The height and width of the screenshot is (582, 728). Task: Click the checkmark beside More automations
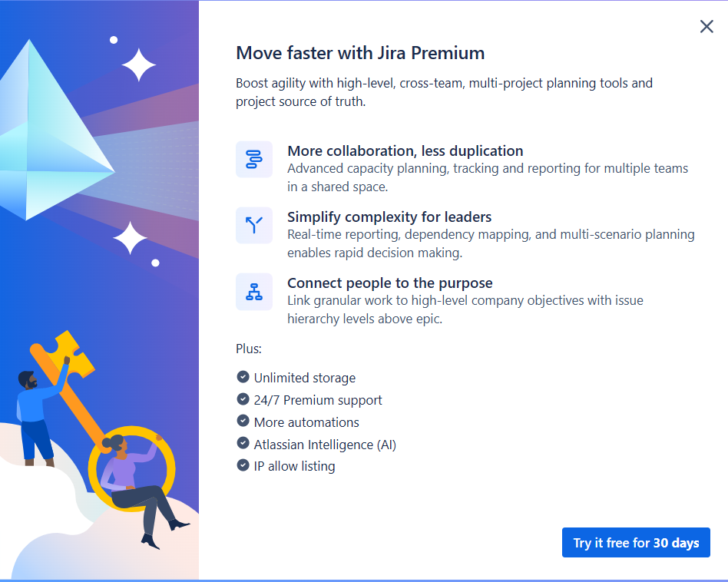[243, 421]
